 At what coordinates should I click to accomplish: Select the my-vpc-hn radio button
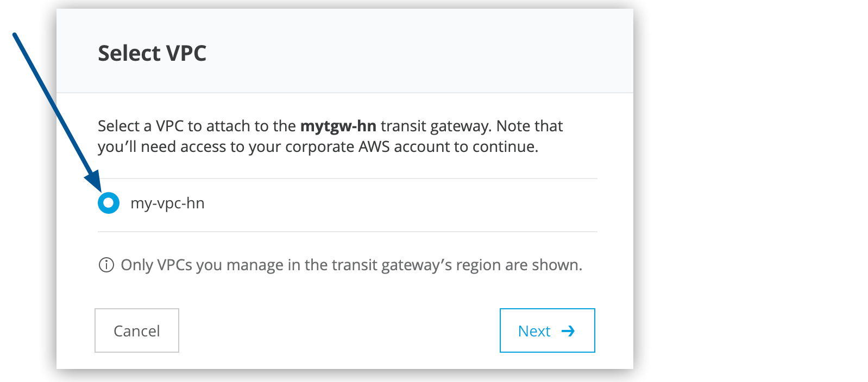tap(109, 203)
